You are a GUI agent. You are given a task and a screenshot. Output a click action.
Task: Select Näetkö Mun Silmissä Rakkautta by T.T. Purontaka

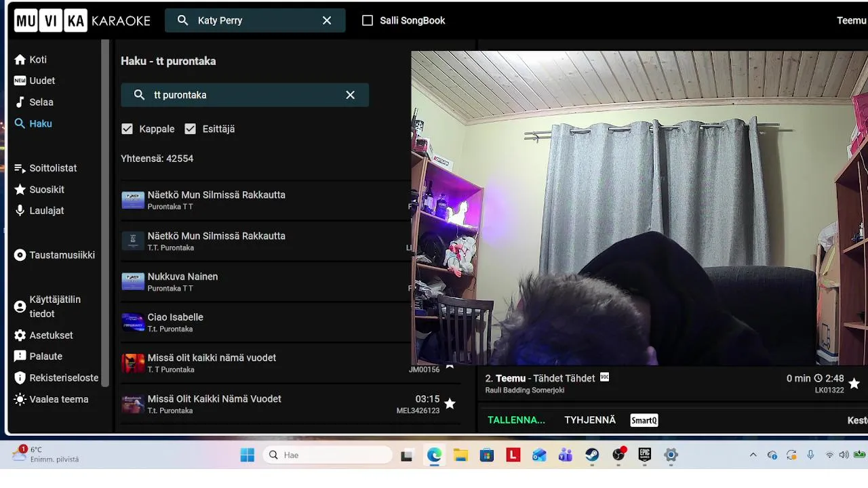point(266,241)
